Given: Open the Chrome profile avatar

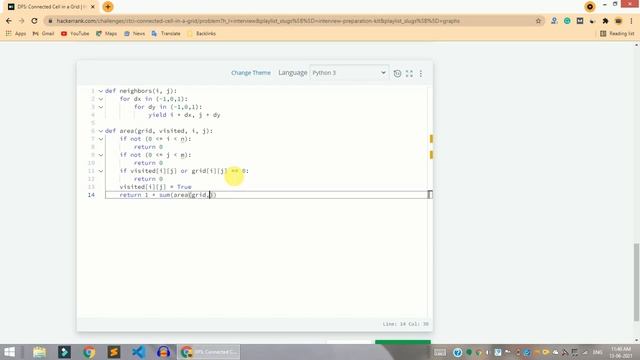Looking at the screenshot, I should (x=618, y=21).
